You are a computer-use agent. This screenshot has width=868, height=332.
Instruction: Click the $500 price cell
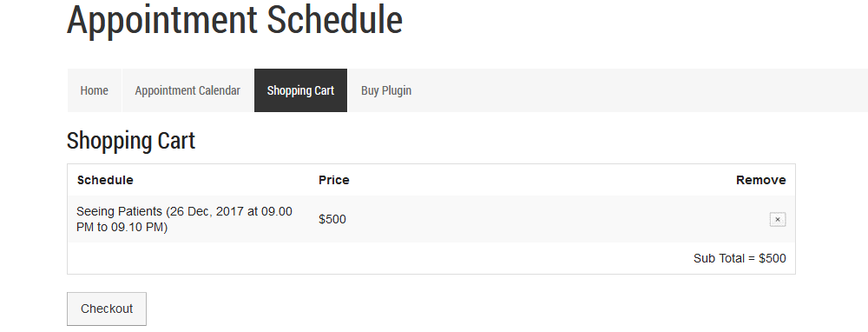(x=332, y=220)
